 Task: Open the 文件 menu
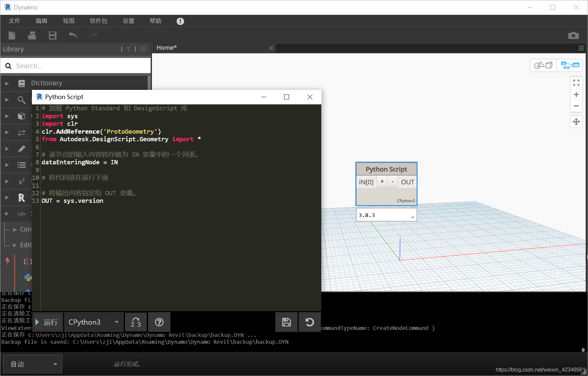15,21
